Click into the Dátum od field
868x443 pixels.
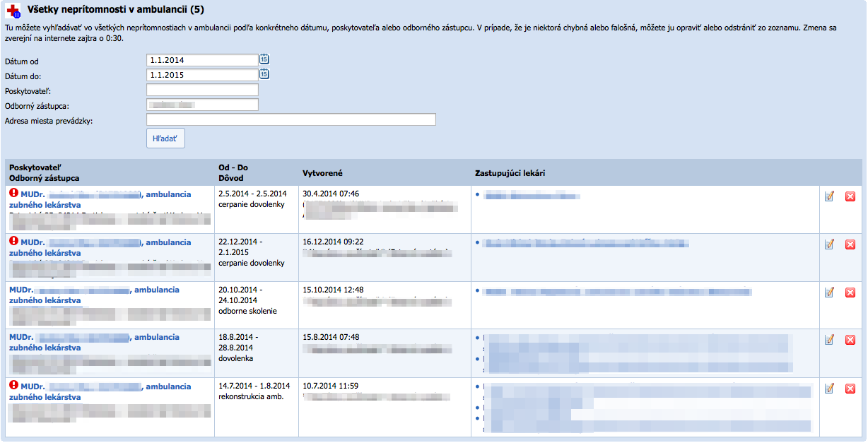coord(201,60)
